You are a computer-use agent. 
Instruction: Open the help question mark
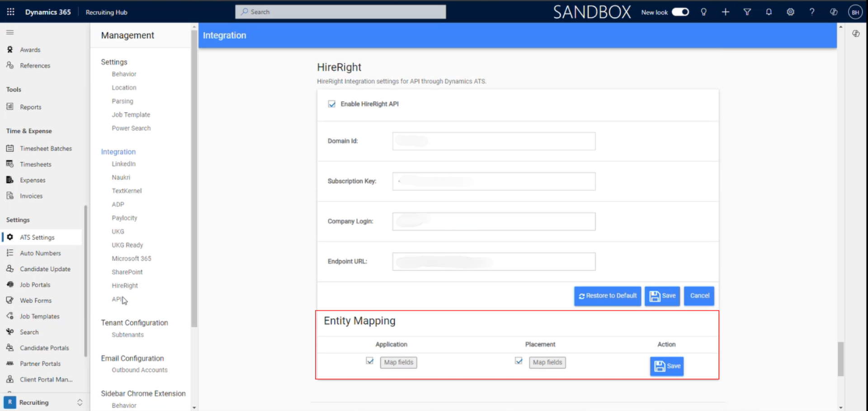[x=812, y=12]
